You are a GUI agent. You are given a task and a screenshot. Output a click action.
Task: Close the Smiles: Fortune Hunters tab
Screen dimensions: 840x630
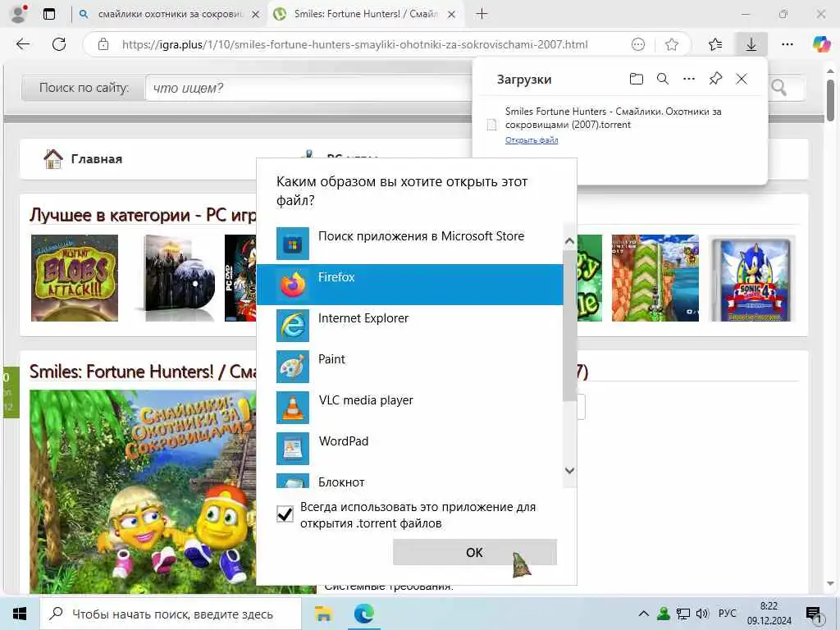[451, 15]
